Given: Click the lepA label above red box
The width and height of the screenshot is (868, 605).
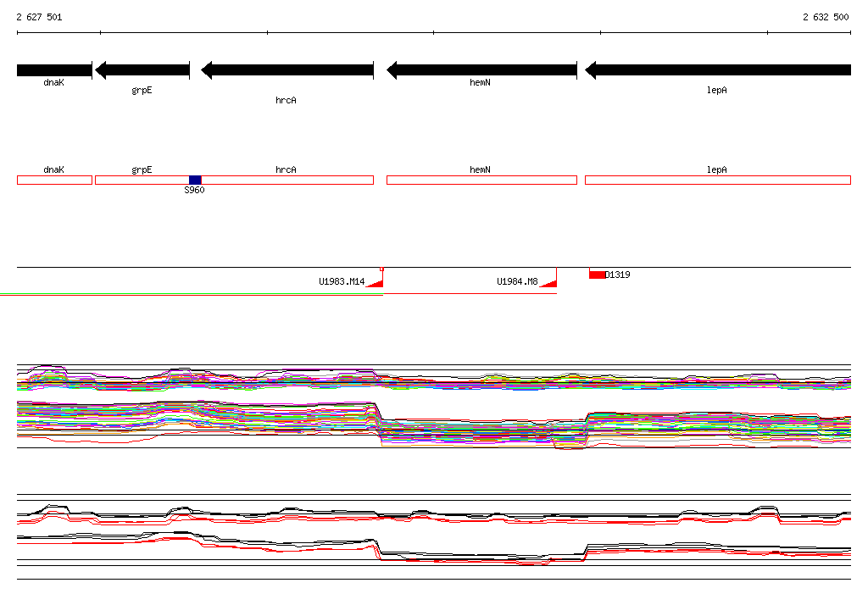Looking at the screenshot, I should 716,170.
